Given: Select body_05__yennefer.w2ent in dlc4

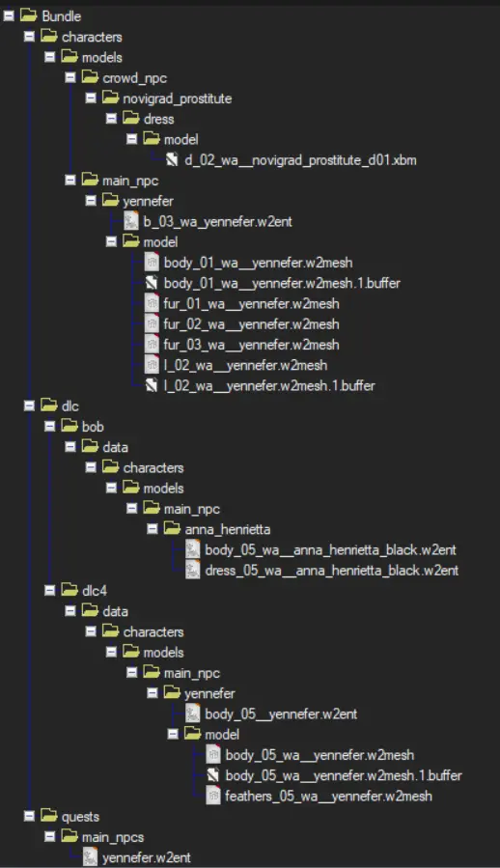Looking at the screenshot, I should [281, 714].
